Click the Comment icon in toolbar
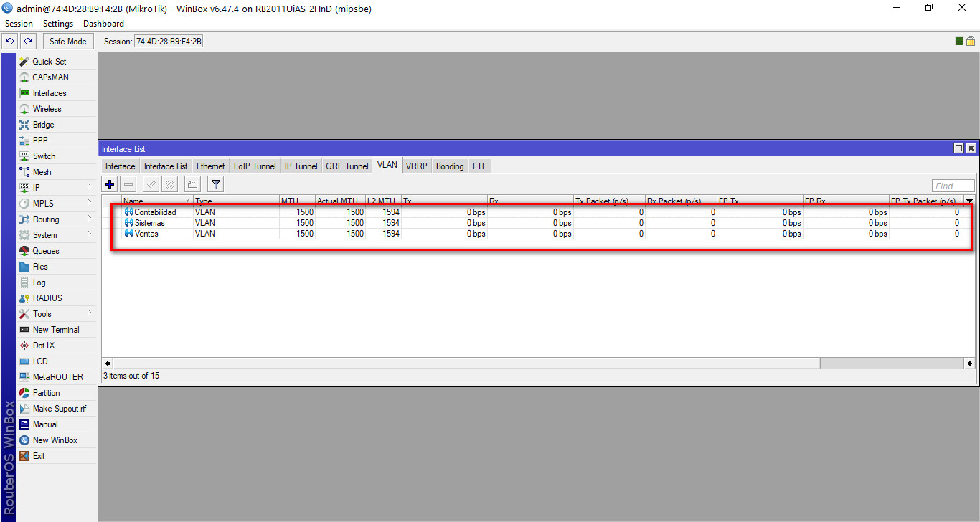The image size is (980, 522). (192, 184)
